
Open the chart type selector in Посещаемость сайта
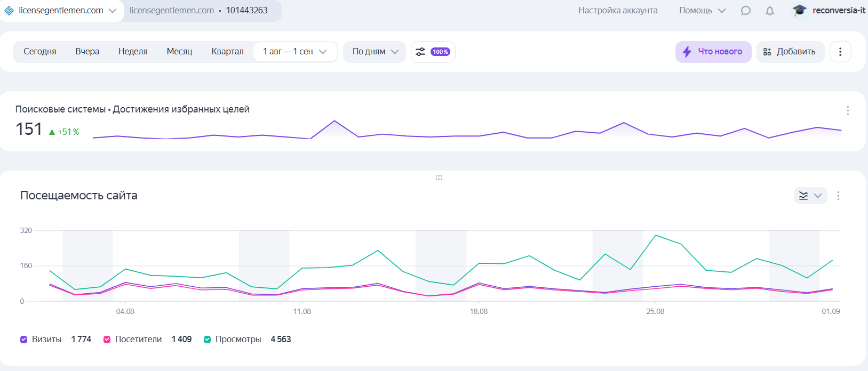pyautogui.click(x=810, y=196)
